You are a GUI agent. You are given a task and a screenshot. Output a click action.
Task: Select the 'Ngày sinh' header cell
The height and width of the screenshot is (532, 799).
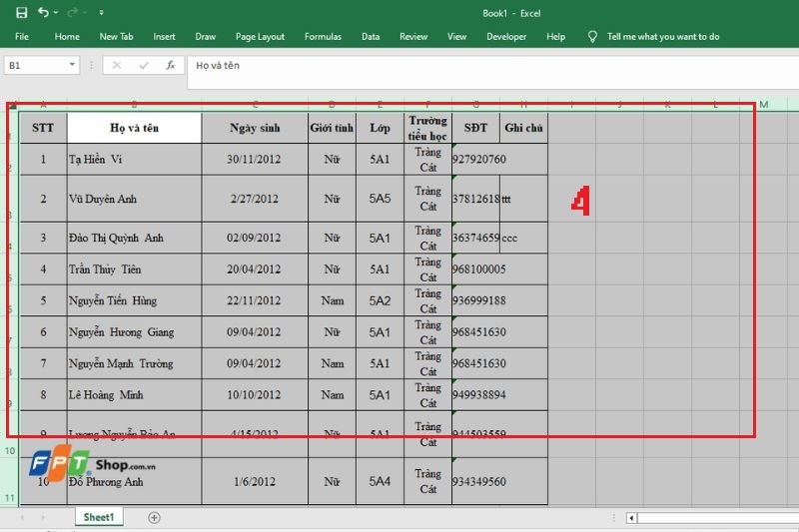tap(255, 128)
